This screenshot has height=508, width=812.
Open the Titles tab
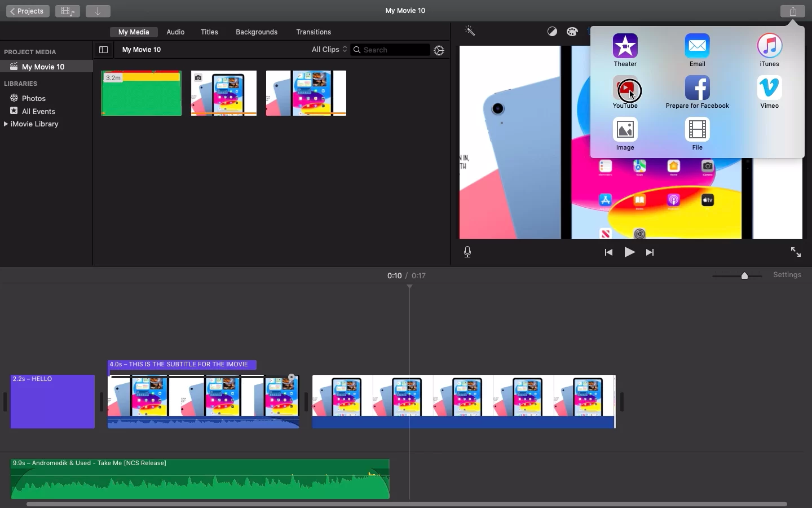210,32
